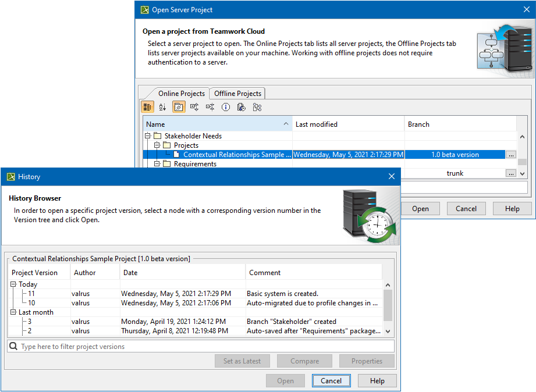
Task: Click project list scroll down arrow
Action: tap(522, 174)
